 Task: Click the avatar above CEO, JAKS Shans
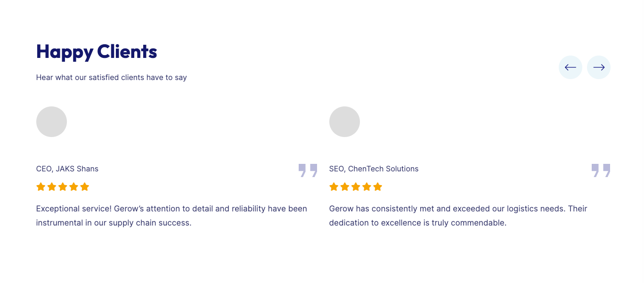tap(51, 121)
